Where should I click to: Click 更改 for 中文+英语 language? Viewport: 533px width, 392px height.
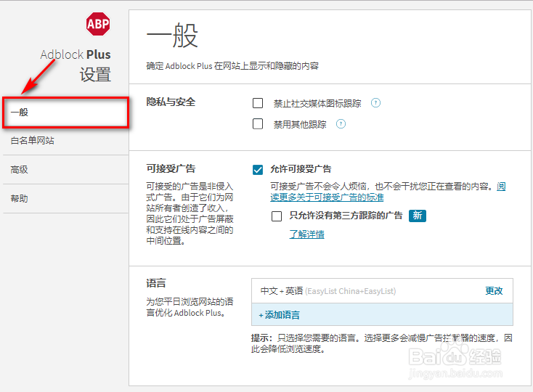[494, 291]
